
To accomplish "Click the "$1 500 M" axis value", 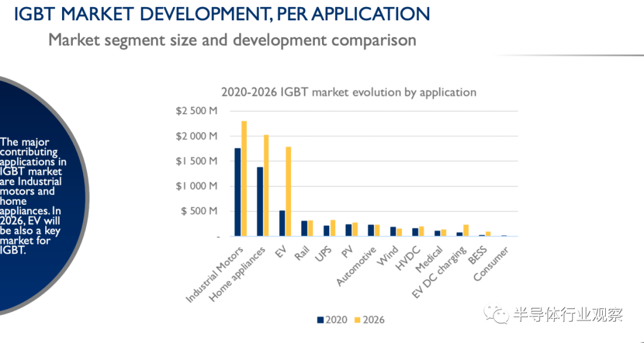I will coord(197,161).
